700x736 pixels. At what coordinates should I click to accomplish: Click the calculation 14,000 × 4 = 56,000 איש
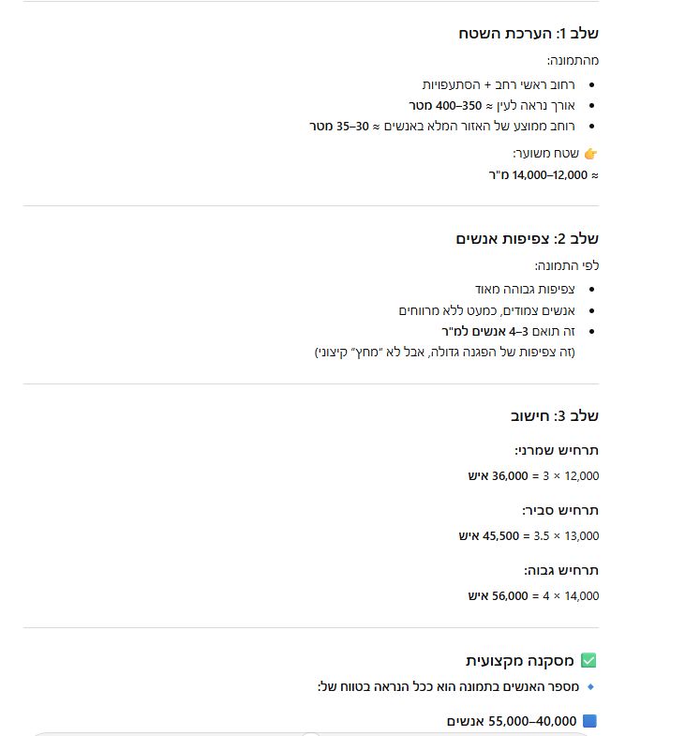pyautogui.click(x=533, y=595)
